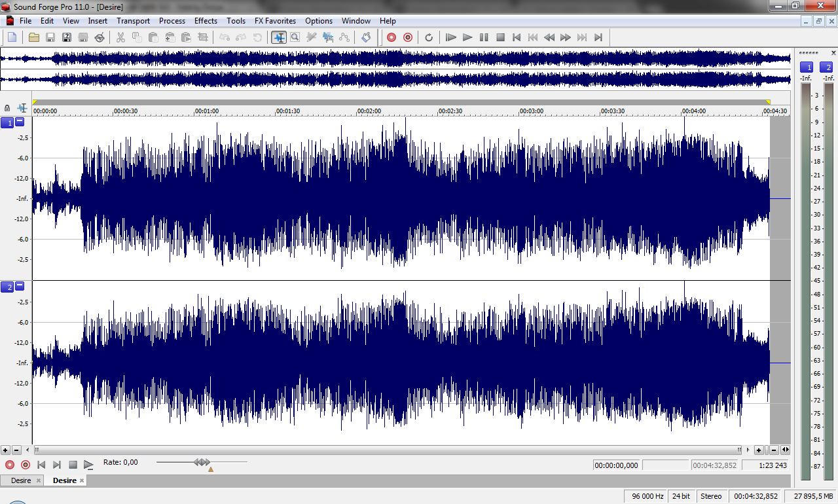Screen dimensions: 838x504
Task: Collapse channel 2 with its minus button
Action: click(20, 286)
